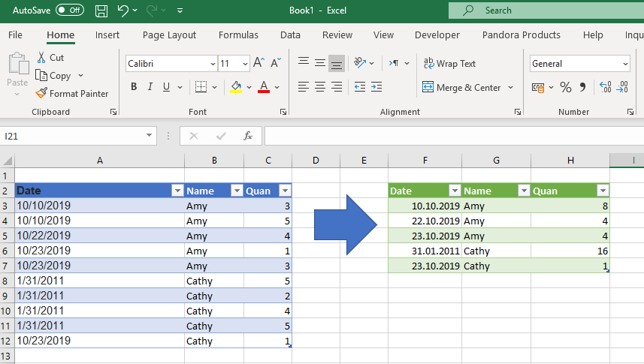Open font size 11 dropdown
This screenshot has width=644, height=364.
pos(245,64)
